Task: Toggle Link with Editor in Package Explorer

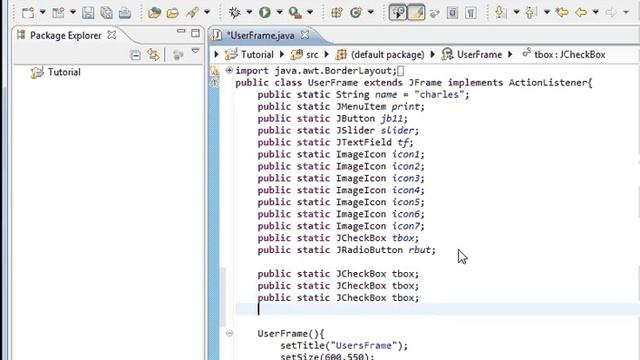Action: click(153, 55)
